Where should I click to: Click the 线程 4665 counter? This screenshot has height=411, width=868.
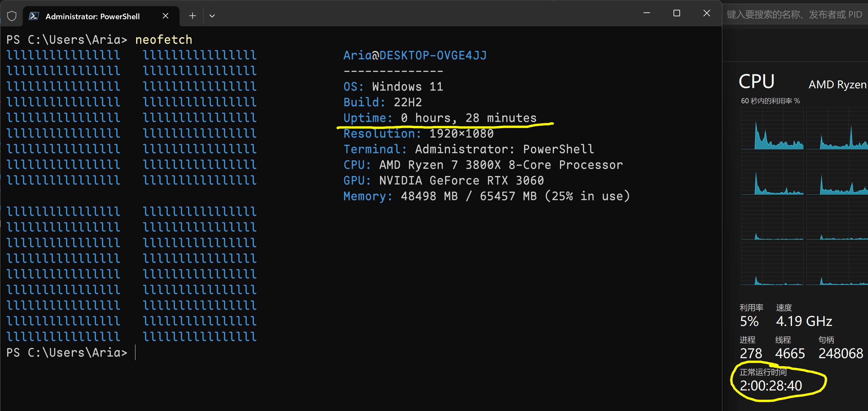click(790, 353)
